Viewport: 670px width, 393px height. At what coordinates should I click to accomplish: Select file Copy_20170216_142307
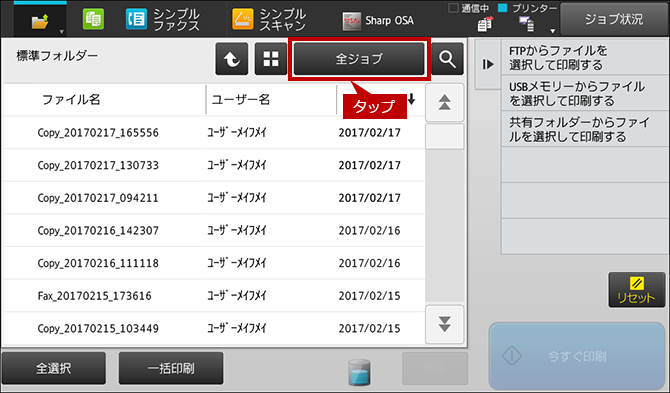click(215, 230)
